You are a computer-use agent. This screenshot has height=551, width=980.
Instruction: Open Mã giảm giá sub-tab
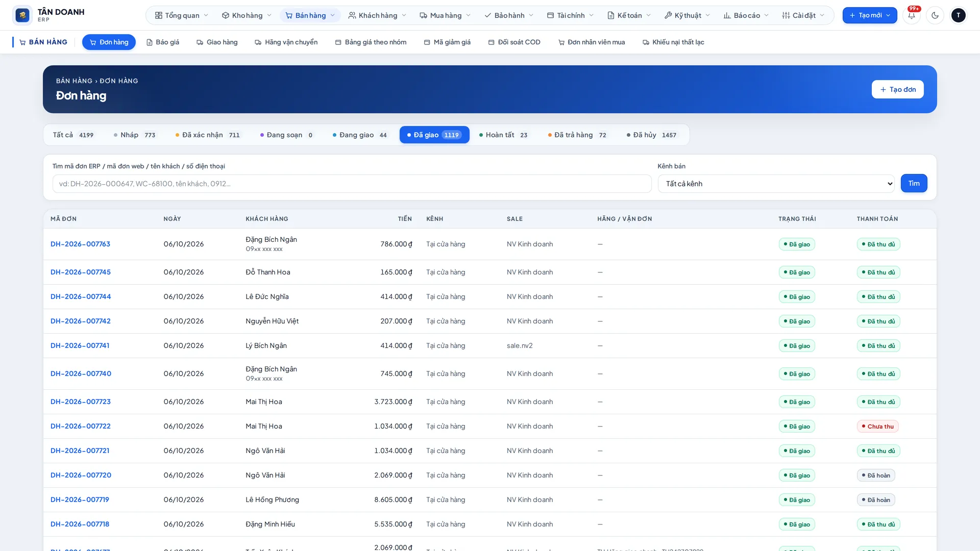(447, 42)
